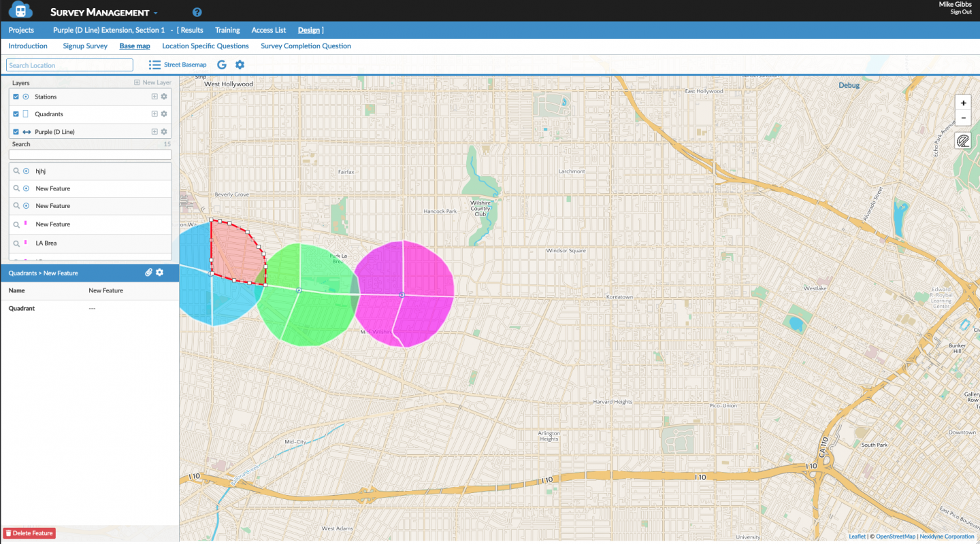Screen dimensions: 980x544
Task: Click the basemap list icon
Action: click(154, 65)
